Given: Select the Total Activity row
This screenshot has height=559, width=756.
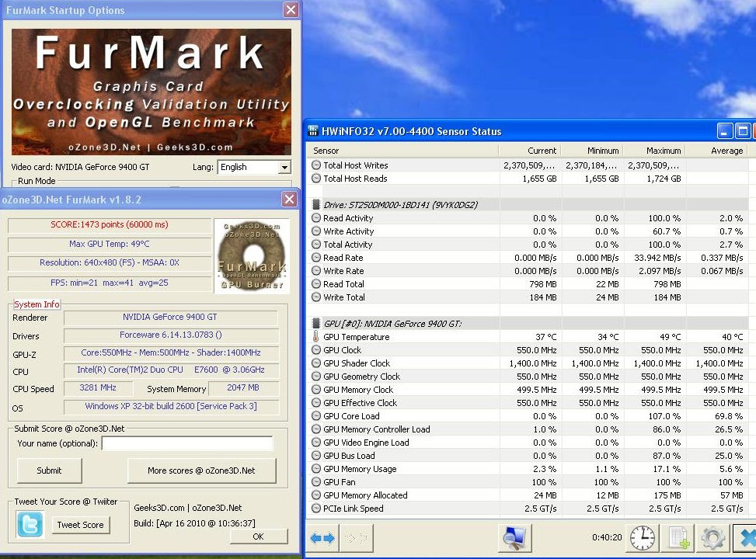Looking at the screenshot, I should pyautogui.click(x=529, y=245).
